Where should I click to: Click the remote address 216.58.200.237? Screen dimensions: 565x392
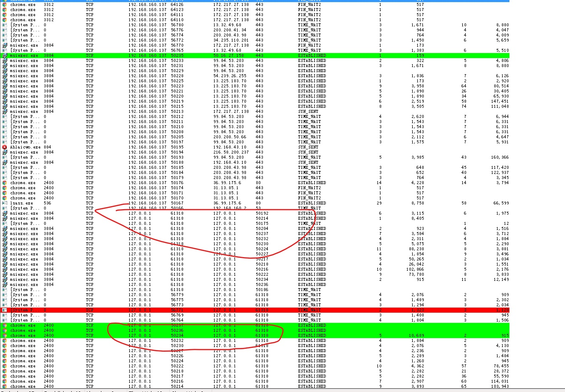pyautogui.click(x=231, y=152)
